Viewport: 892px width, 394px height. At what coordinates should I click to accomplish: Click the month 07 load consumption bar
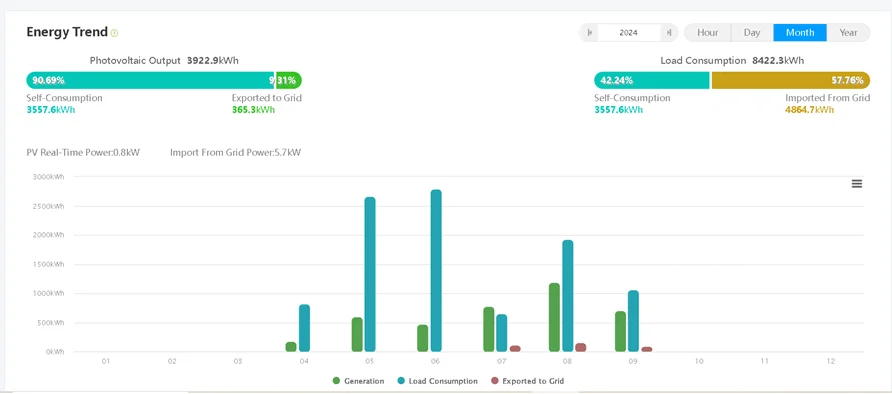click(x=502, y=333)
